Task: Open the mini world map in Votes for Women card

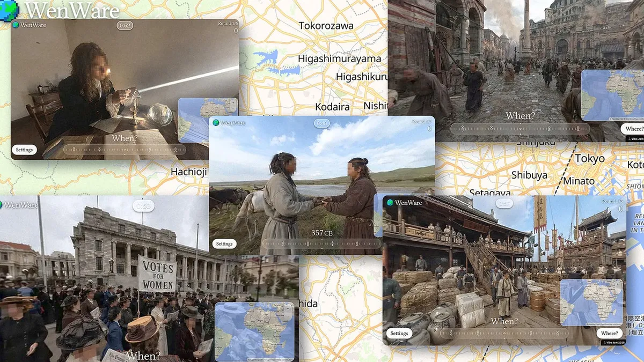Action: pos(254,331)
